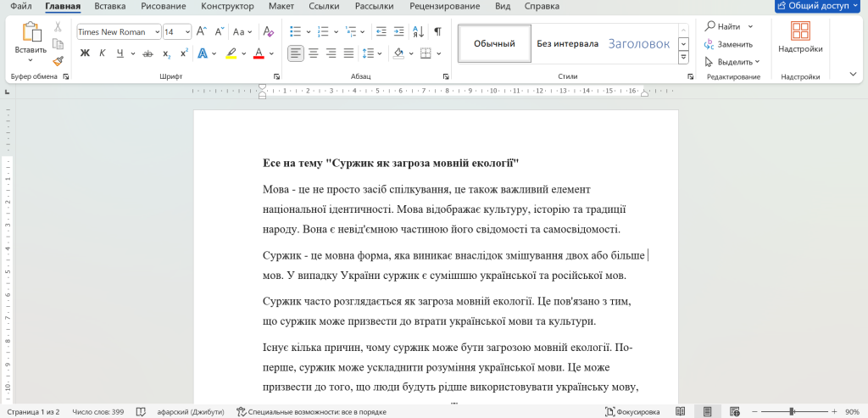Apply the Без интервала style

coord(567,43)
